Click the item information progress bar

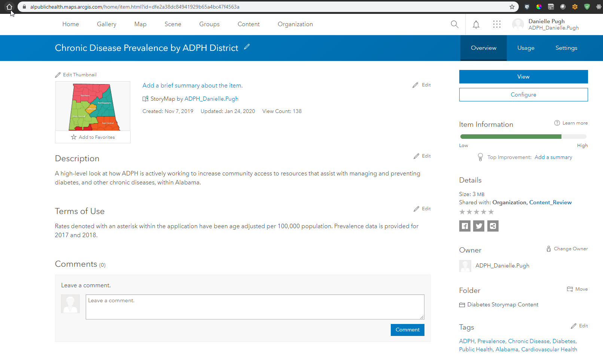pyautogui.click(x=523, y=137)
